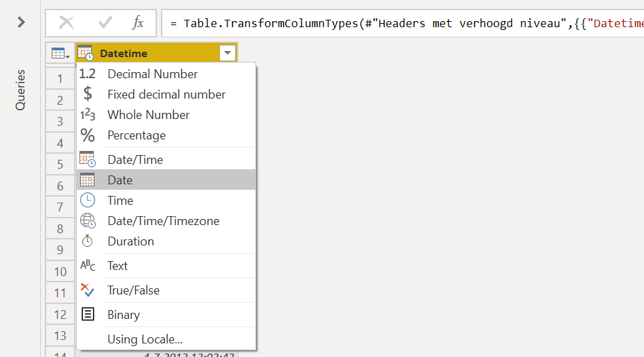Open Using Locale... option
Viewport: 644px width, 357px height.
tap(145, 339)
